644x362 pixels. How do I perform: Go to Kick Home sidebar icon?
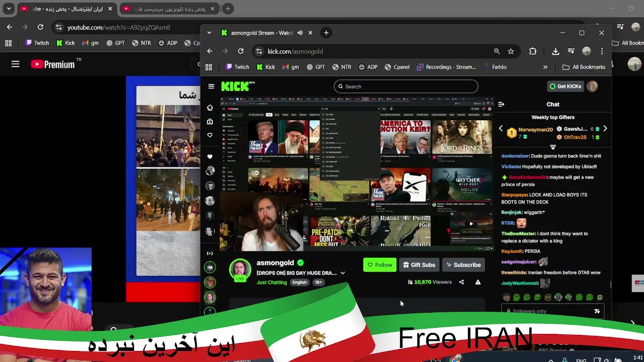(210, 108)
